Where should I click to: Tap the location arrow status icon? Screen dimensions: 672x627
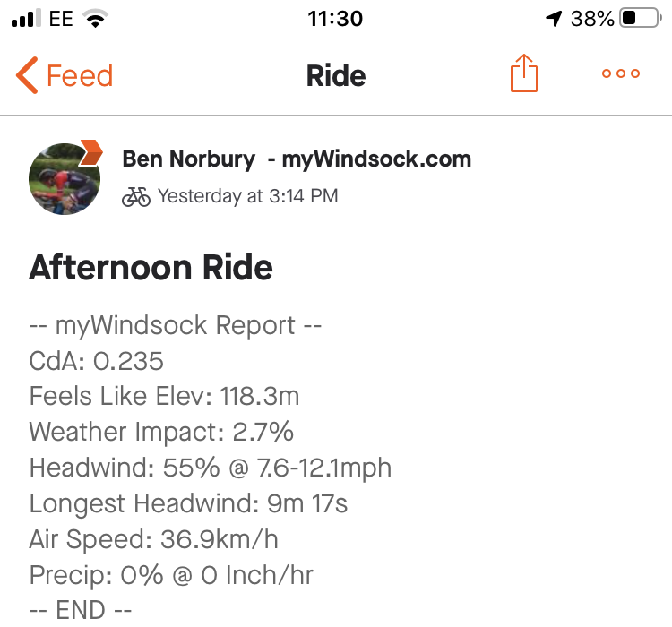554,19
